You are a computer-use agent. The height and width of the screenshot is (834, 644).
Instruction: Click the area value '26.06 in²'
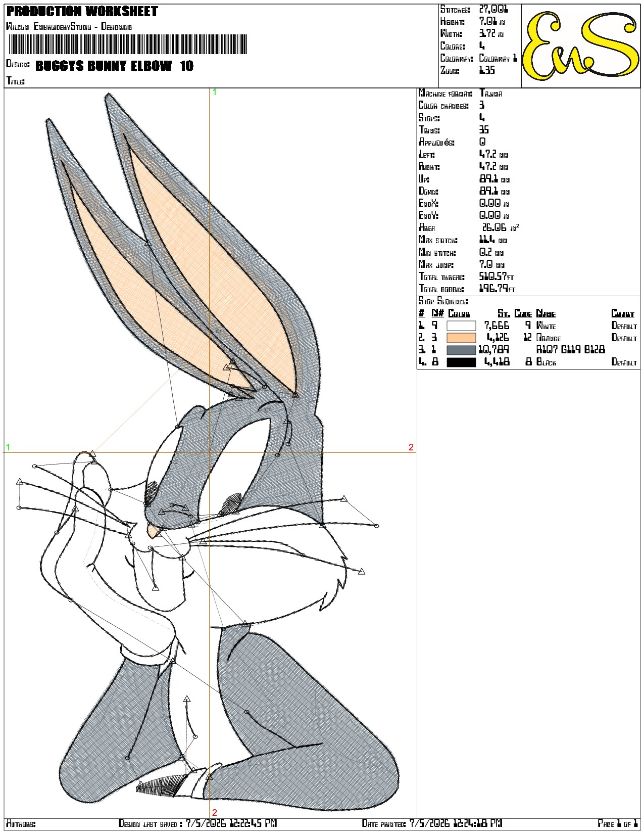(500, 227)
